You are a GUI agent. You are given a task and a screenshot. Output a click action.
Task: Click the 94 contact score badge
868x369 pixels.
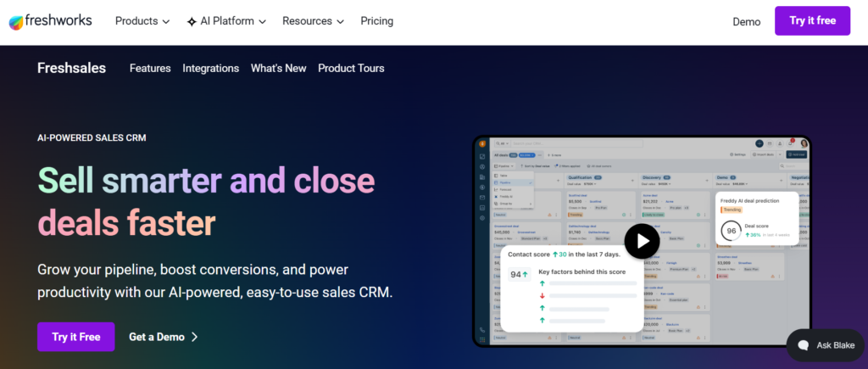[520, 274]
